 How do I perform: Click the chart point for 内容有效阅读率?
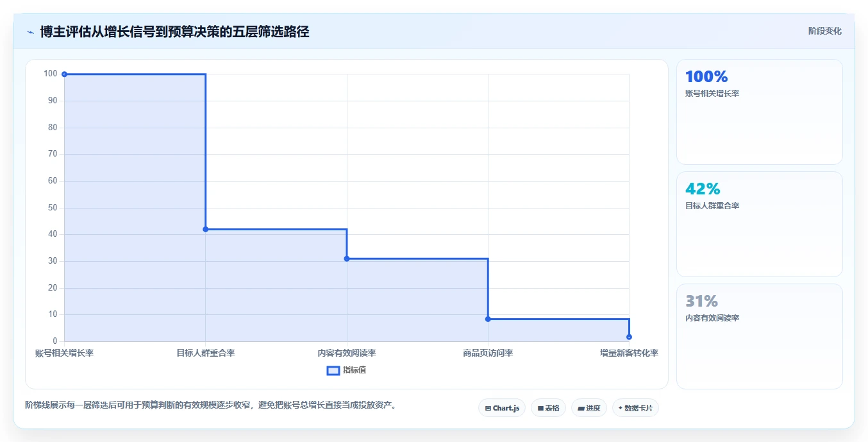pyautogui.click(x=347, y=259)
